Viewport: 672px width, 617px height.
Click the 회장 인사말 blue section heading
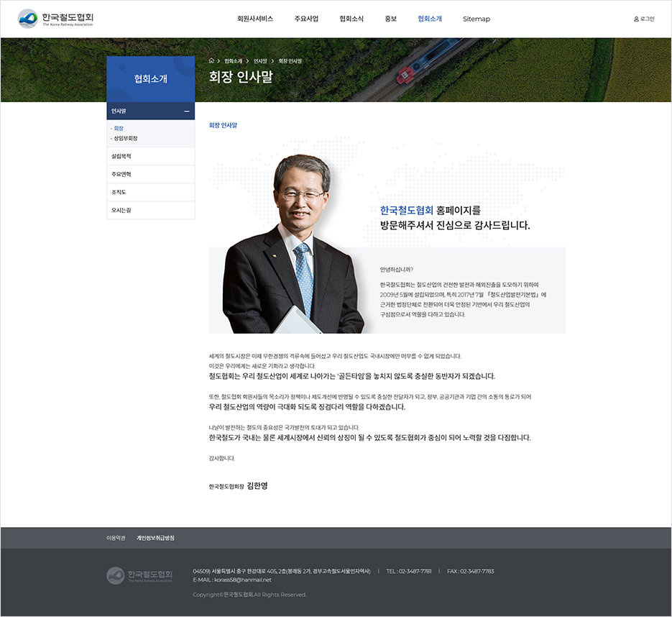(x=223, y=125)
